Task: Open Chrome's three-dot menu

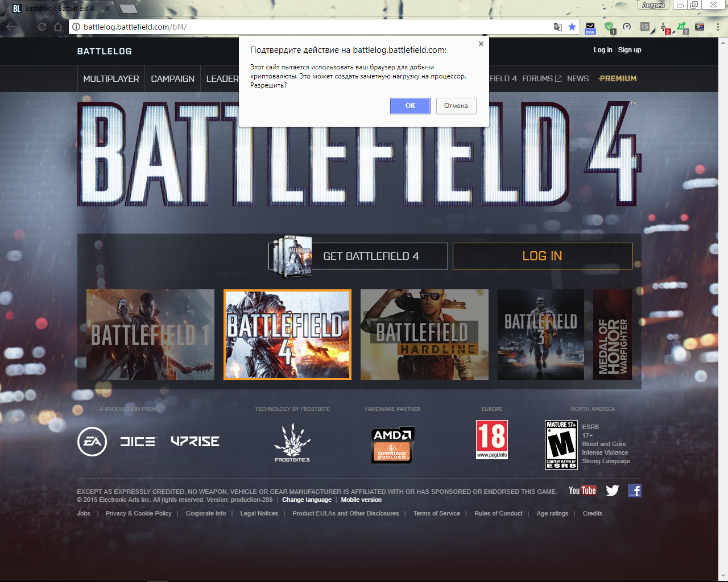Action: click(718, 27)
